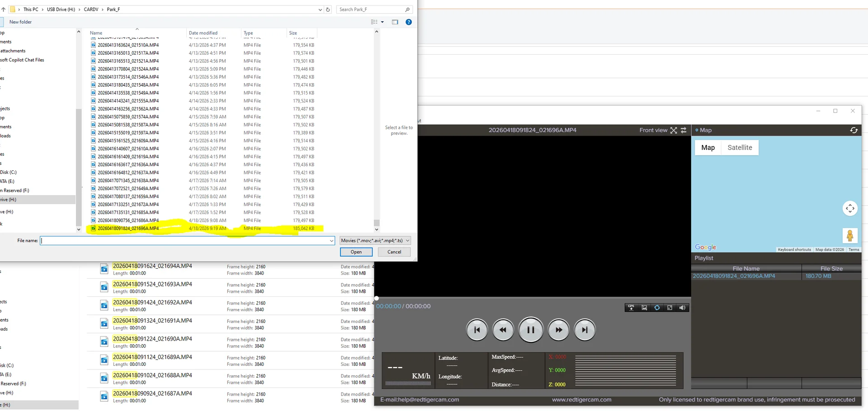The image size is (868, 411).
Task: Refresh the map with the sync icon
Action: click(854, 130)
